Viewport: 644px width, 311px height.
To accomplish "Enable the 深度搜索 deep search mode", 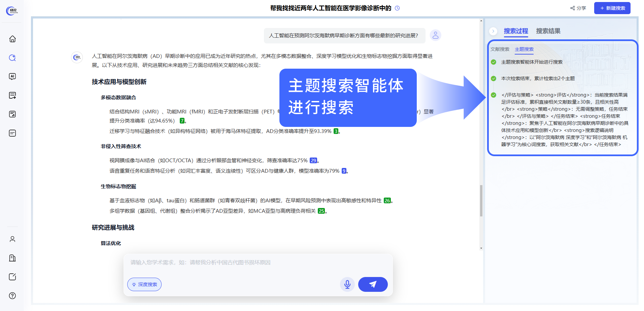I will [144, 284].
